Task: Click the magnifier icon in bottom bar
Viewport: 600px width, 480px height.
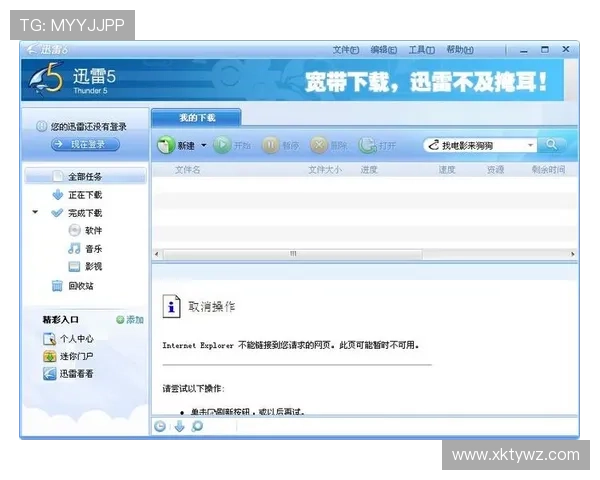Action: click(197, 426)
